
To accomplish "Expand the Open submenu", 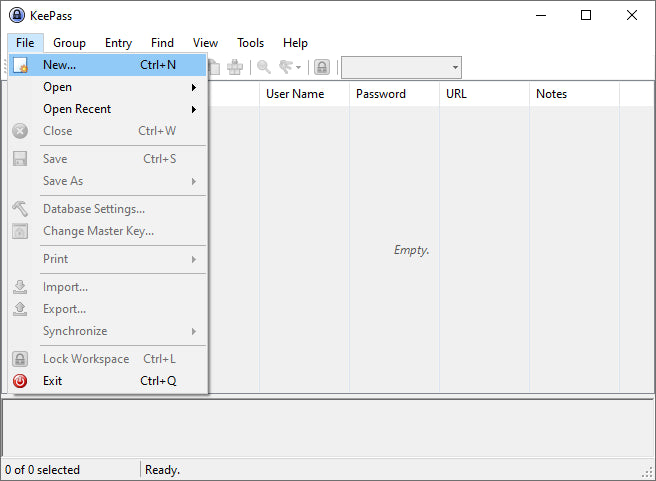I will point(108,87).
